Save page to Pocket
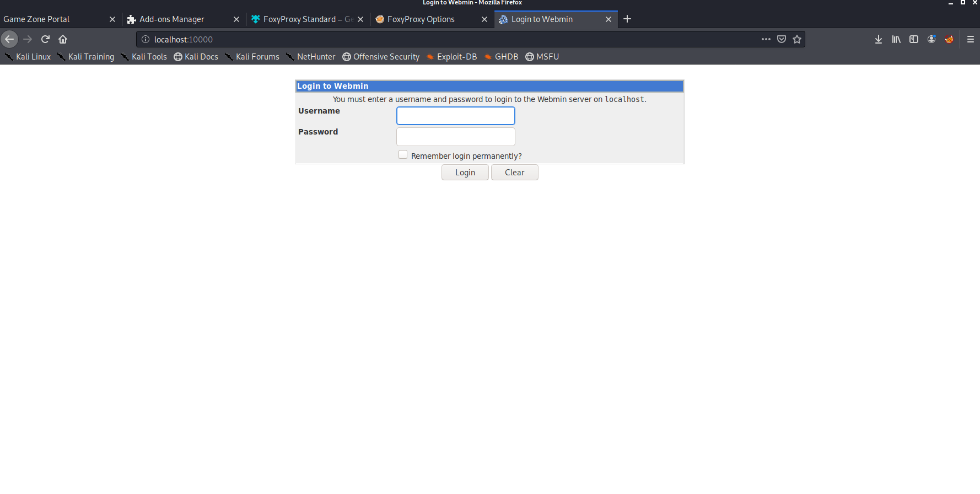980x494 pixels. (782, 39)
